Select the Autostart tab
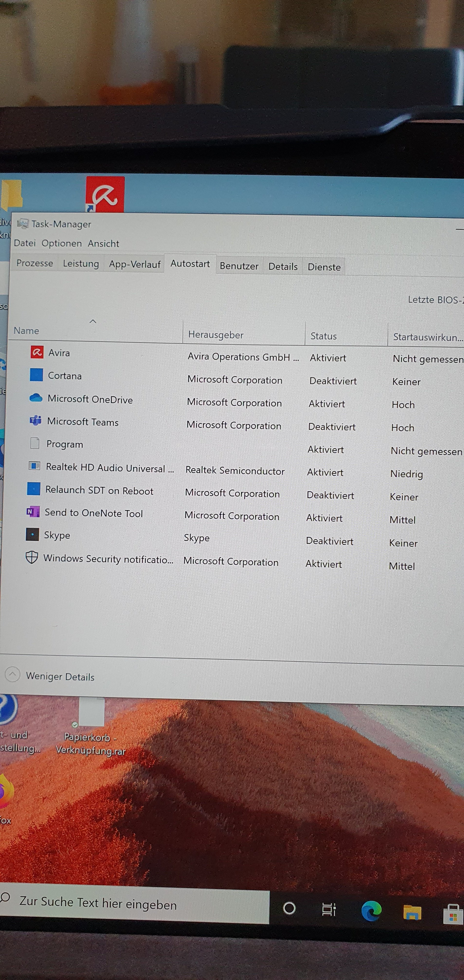This screenshot has height=980, width=464. click(x=190, y=264)
